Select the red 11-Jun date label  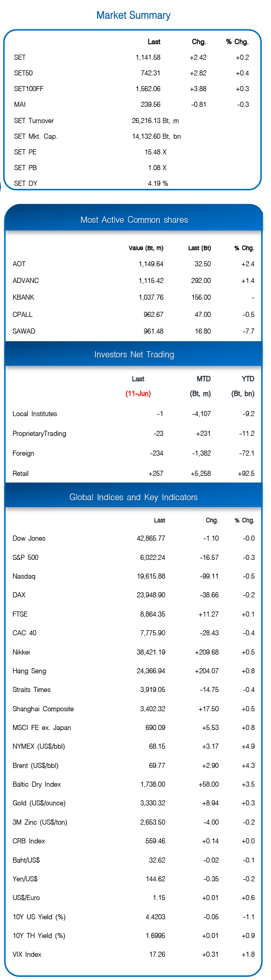point(139,394)
